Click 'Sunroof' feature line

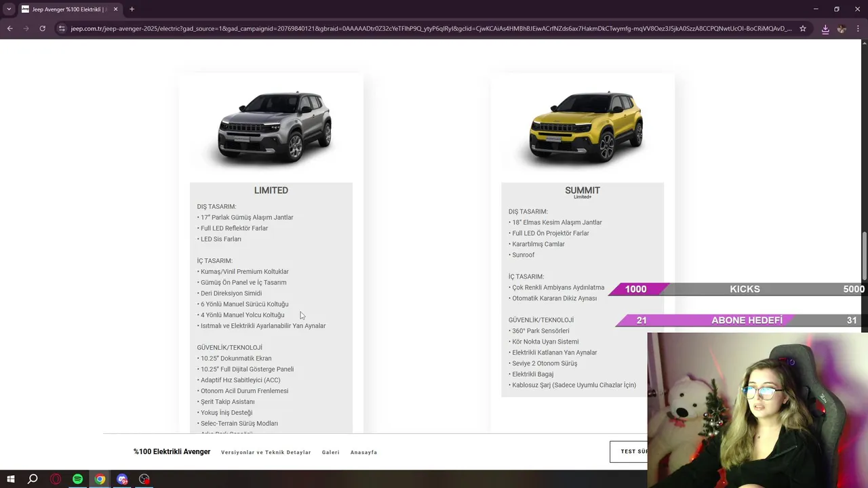(521, 255)
